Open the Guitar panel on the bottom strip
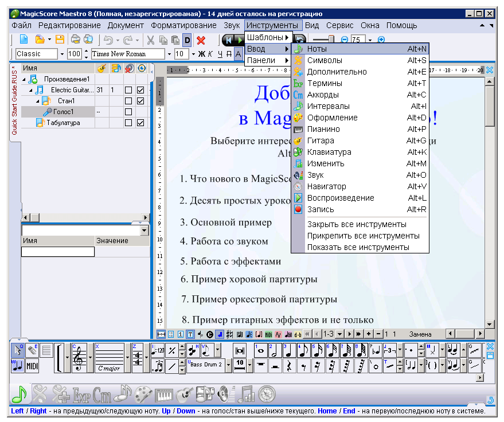 (x=184, y=394)
